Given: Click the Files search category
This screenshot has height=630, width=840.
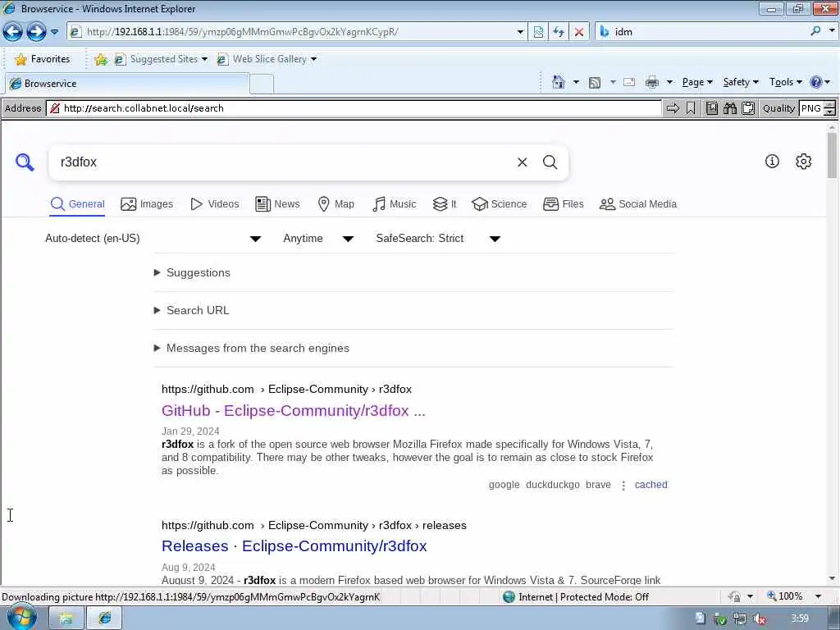Looking at the screenshot, I should [x=564, y=204].
